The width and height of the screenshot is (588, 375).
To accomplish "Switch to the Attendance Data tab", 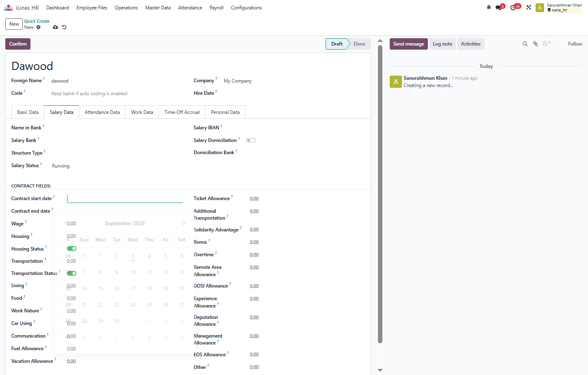I will (x=102, y=112).
